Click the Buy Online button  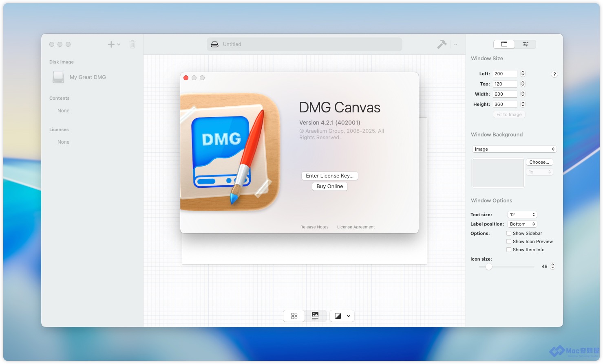click(329, 186)
